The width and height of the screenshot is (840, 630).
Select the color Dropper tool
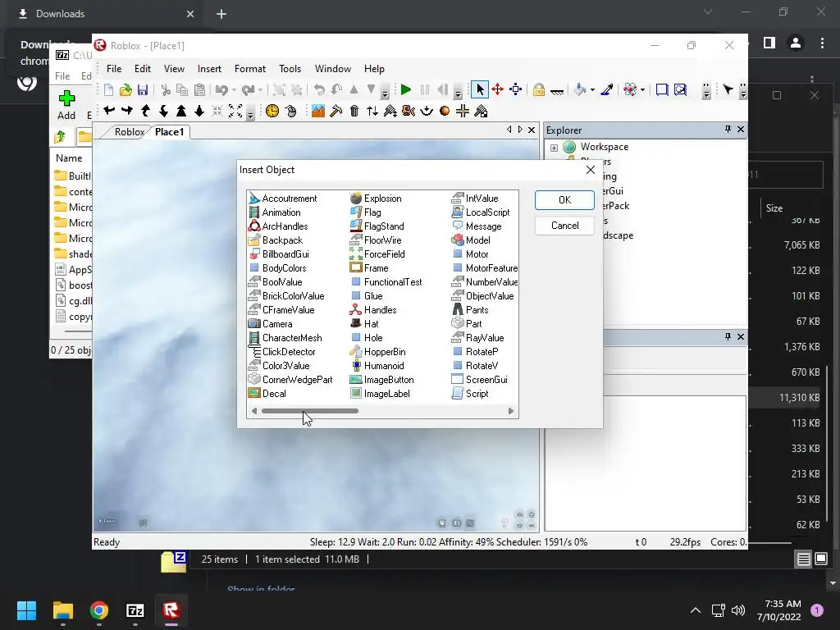607,89
